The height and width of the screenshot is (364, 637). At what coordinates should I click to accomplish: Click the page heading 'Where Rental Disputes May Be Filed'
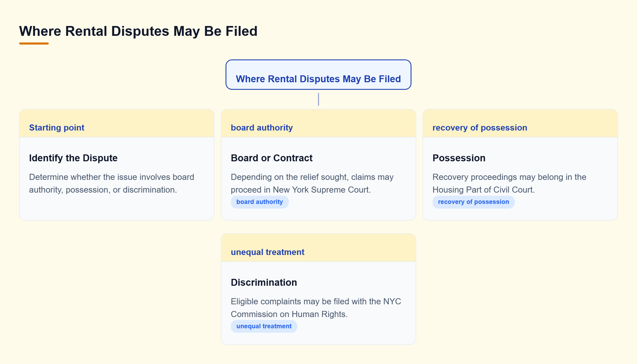pos(138,31)
